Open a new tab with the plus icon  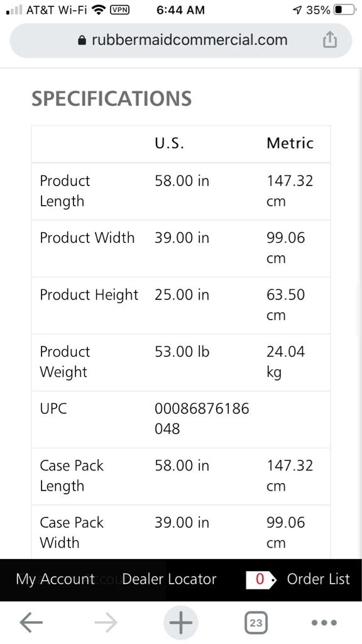(180, 623)
